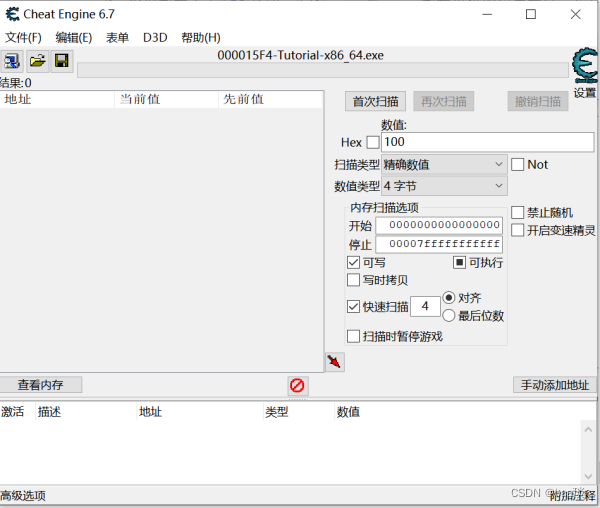
Task: Click address list scroll up arrow
Action: pos(588,429)
